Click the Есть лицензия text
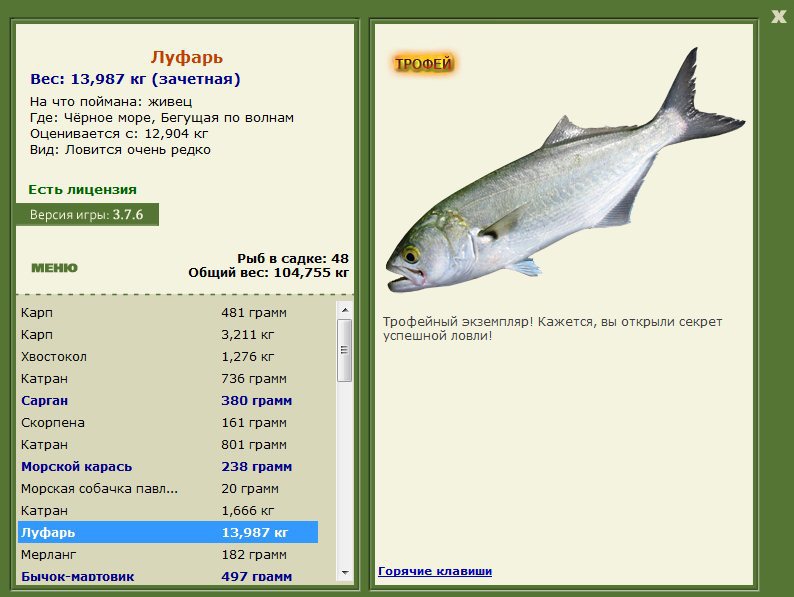 tap(83, 190)
